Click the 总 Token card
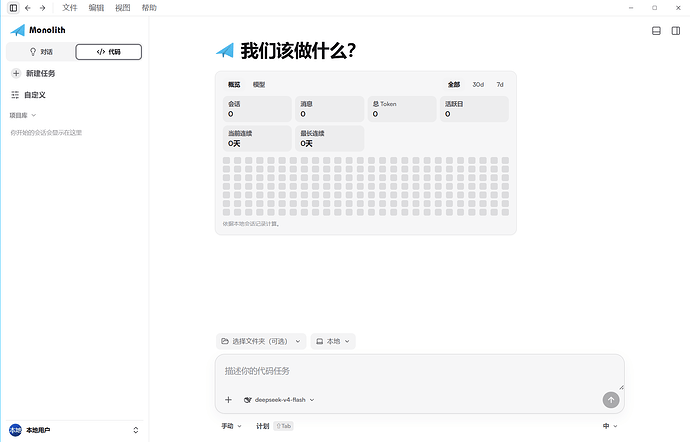 click(402, 109)
